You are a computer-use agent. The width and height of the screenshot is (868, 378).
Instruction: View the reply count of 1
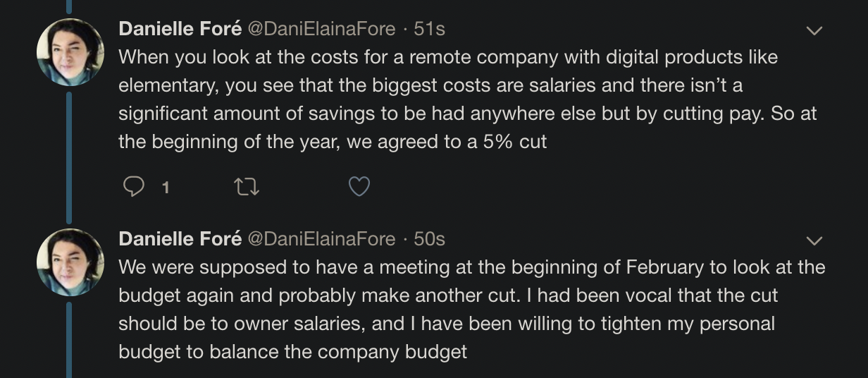click(x=165, y=187)
